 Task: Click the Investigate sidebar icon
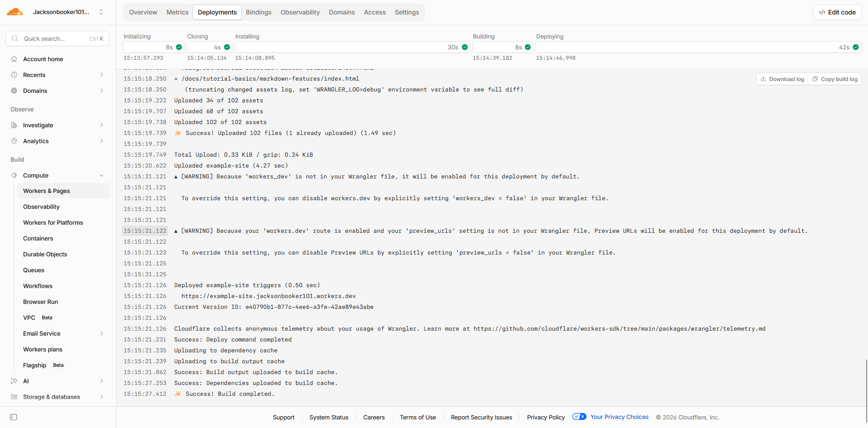click(14, 125)
